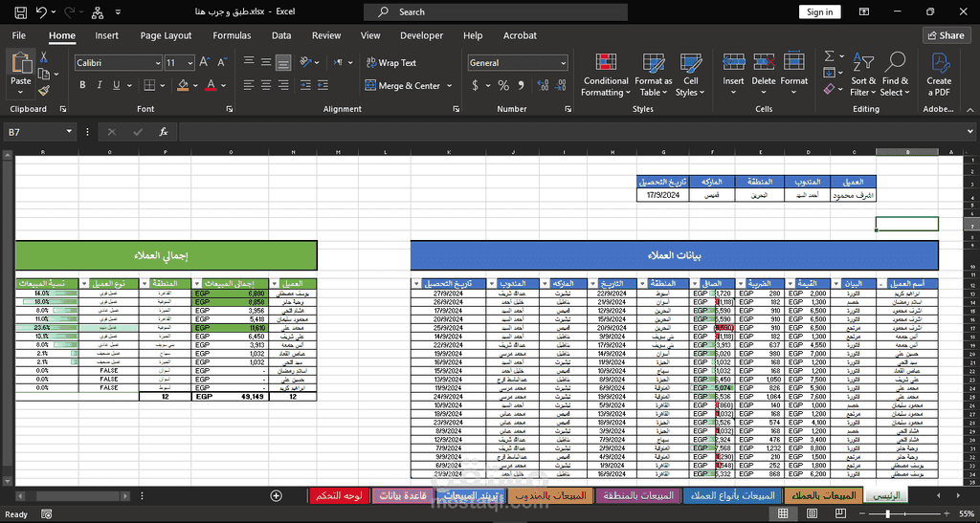Open the Format cells menu icon
The image size is (980, 523).
point(793,62)
